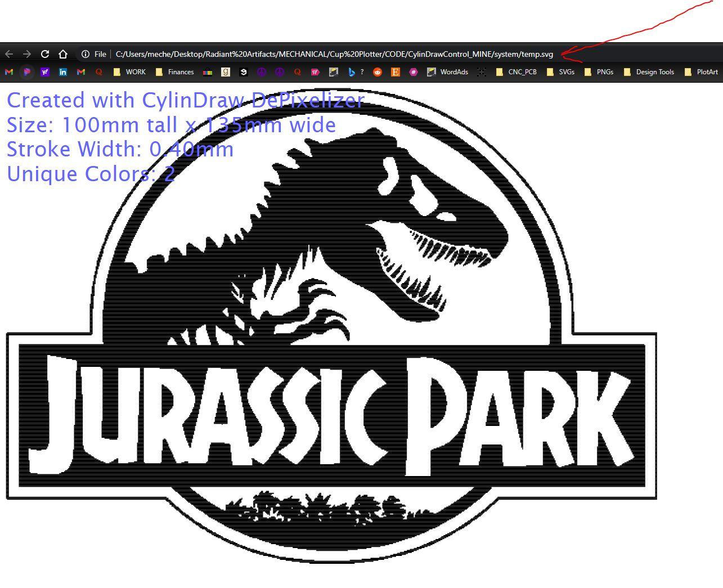Reload the temp.svg page

point(45,53)
